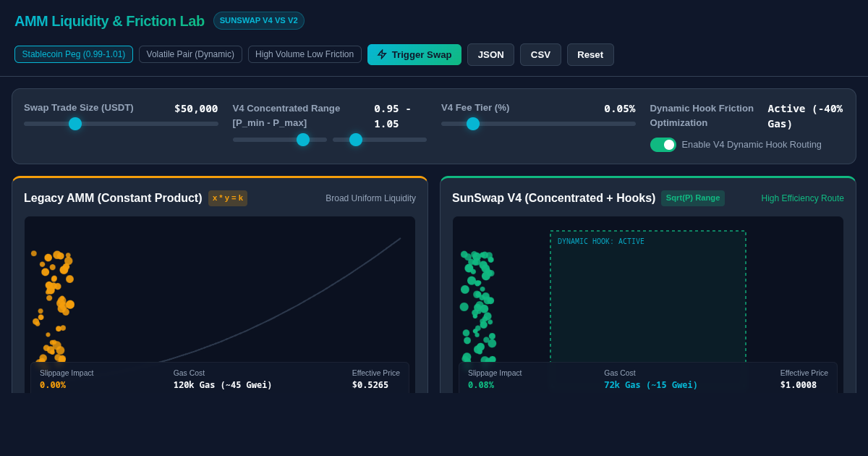868x456 pixels.
Task: Click the High Efficiency Route label
Action: coord(802,198)
